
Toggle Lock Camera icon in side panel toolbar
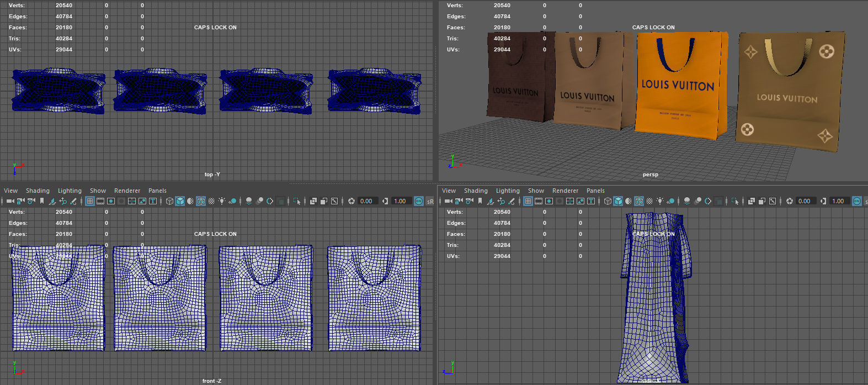(459, 201)
